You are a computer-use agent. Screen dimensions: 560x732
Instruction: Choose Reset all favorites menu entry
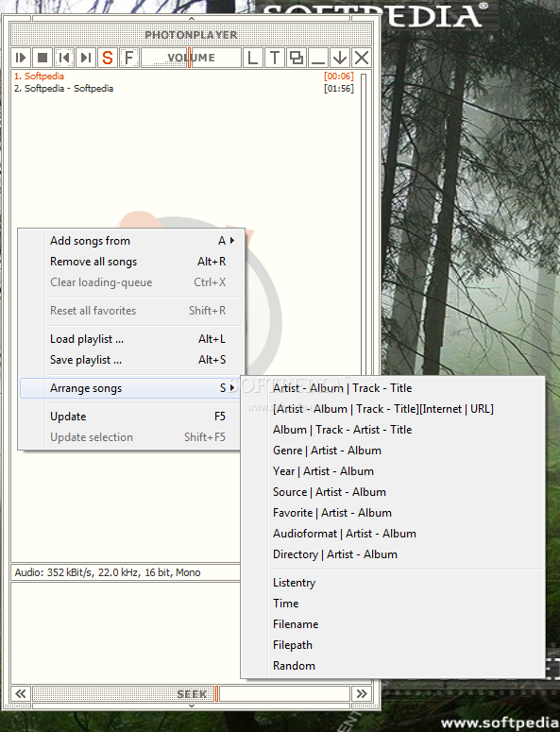(131, 311)
